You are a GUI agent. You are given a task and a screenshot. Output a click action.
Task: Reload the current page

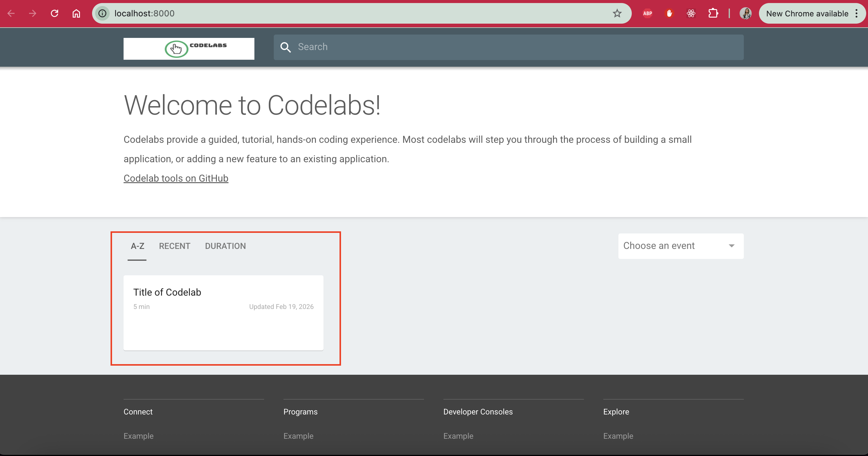point(54,13)
